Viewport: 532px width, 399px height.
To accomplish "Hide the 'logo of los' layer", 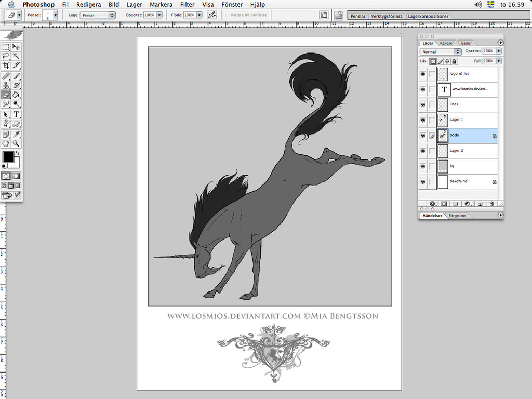I will [423, 74].
